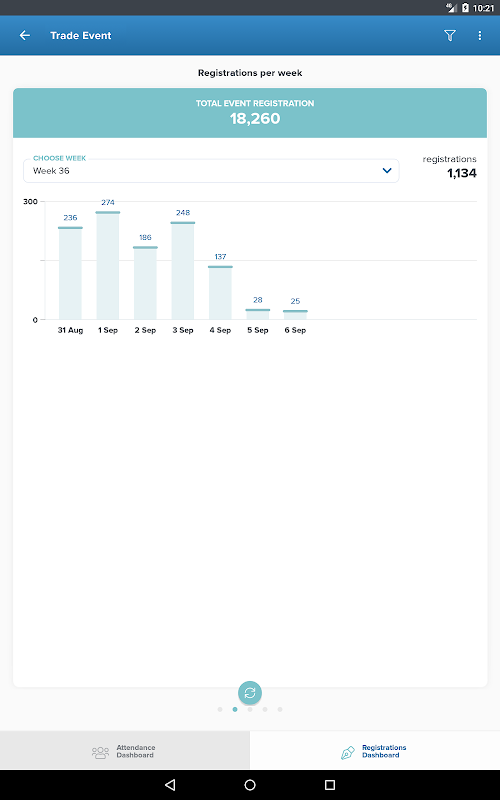This screenshot has height=800, width=500.
Task: Tap the Registrations Dashboard pen icon
Action: coord(347,753)
